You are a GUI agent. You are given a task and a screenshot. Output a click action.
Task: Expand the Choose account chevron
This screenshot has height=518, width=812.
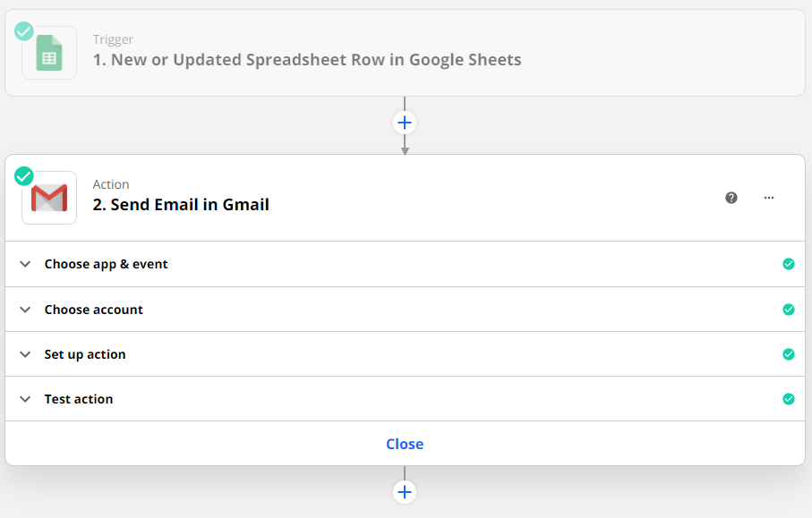tap(25, 310)
